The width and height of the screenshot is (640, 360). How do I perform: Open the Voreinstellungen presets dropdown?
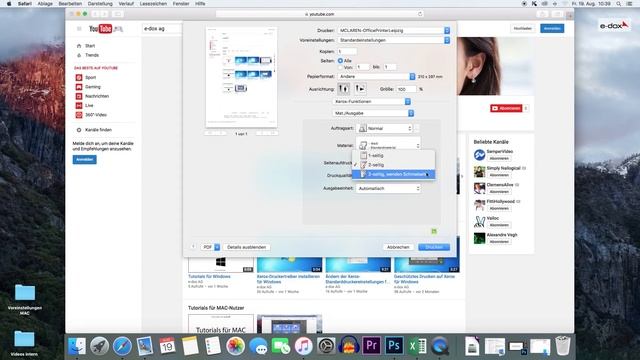[x=394, y=40]
